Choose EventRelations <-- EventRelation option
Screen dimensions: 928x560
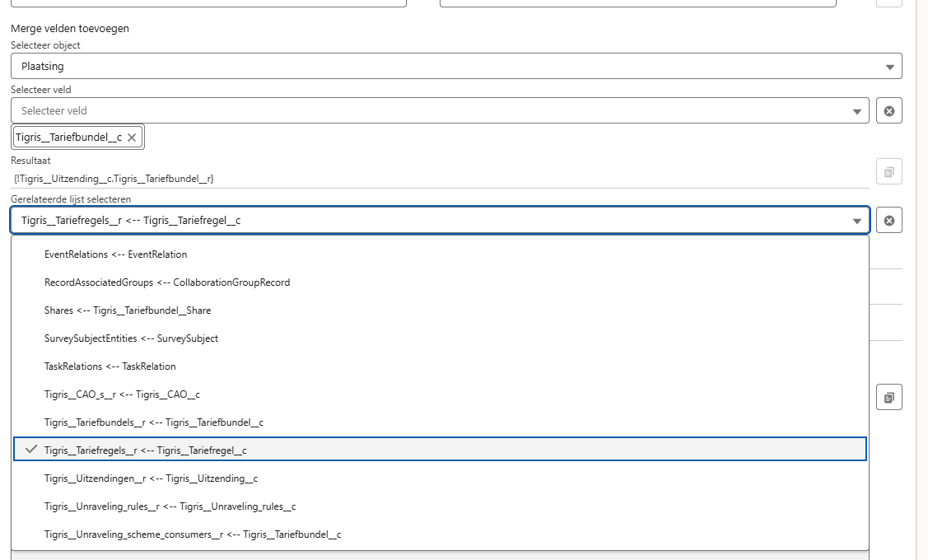[x=115, y=254]
